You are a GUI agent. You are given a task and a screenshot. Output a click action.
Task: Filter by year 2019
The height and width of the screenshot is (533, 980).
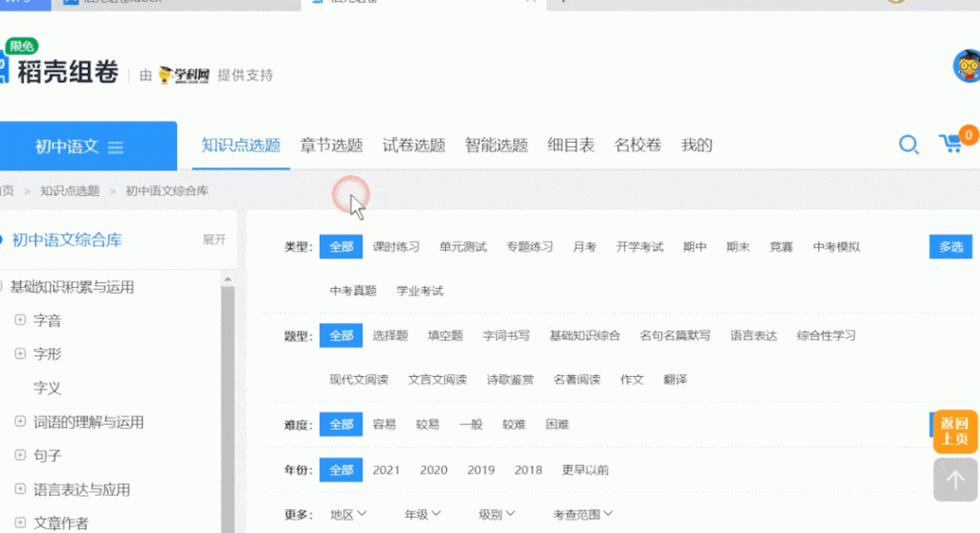coord(480,470)
